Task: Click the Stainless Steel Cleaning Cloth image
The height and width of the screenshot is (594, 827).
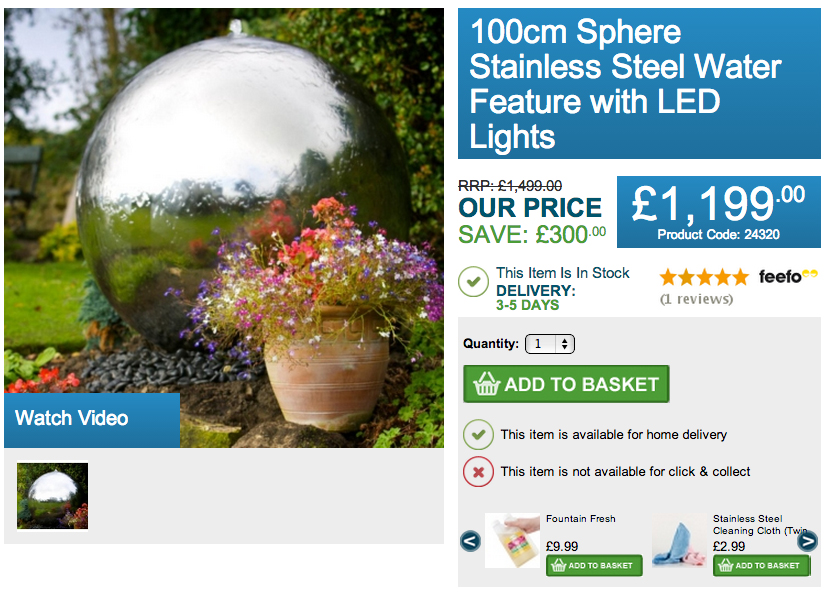Action: (679, 541)
